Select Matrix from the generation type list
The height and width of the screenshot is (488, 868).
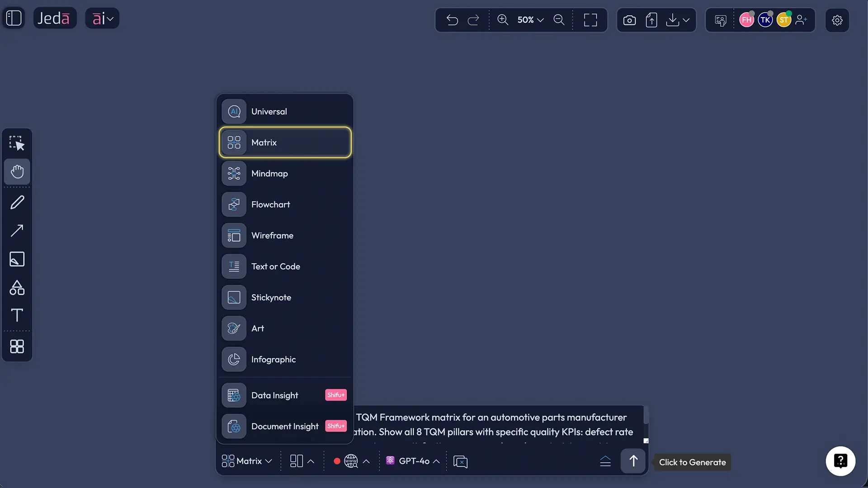[x=285, y=142]
